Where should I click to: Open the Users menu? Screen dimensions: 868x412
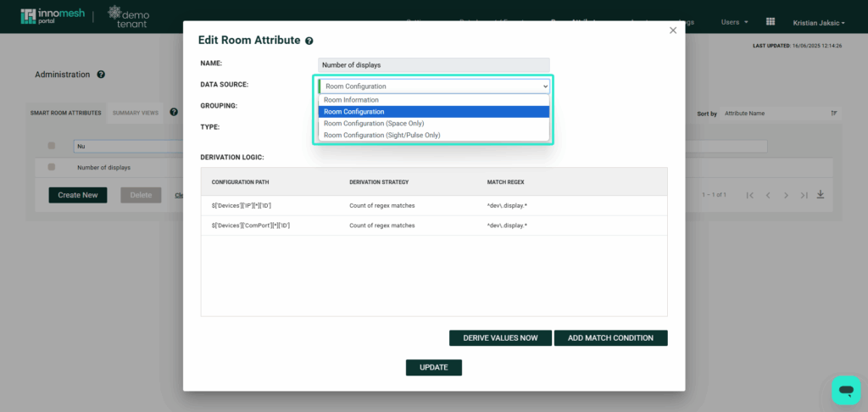[734, 22]
